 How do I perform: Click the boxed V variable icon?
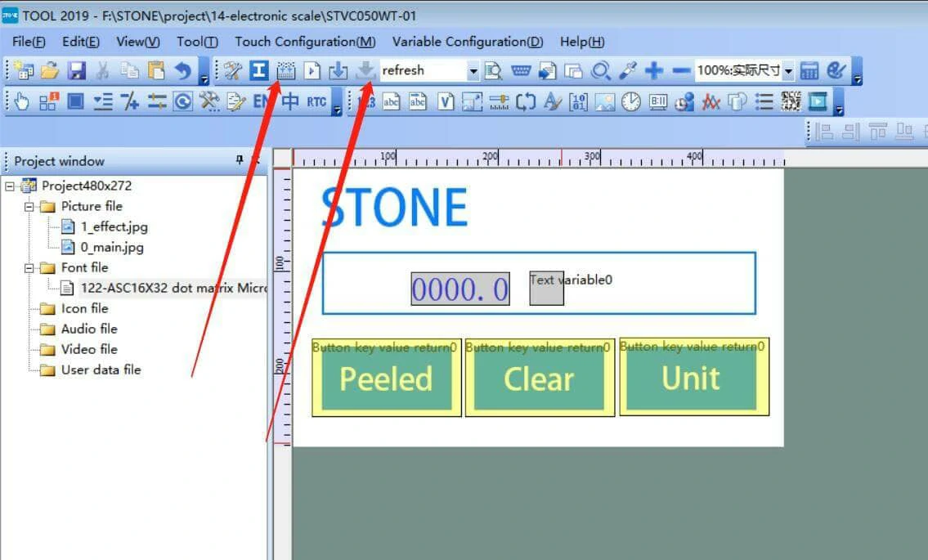(446, 102)
